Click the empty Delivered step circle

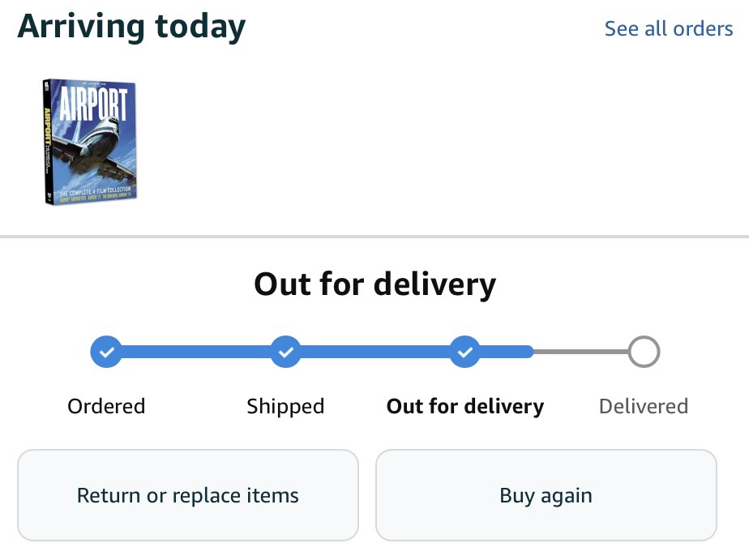click(644, 353)
